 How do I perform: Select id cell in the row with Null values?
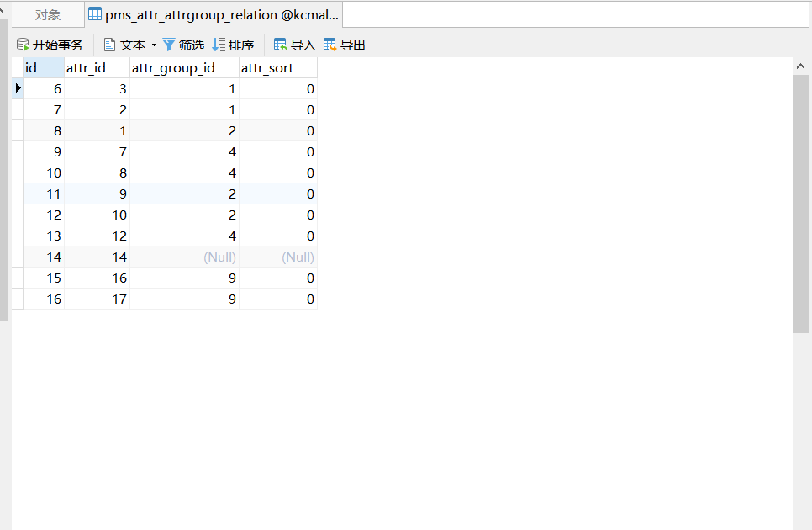(x=44, y=257)
